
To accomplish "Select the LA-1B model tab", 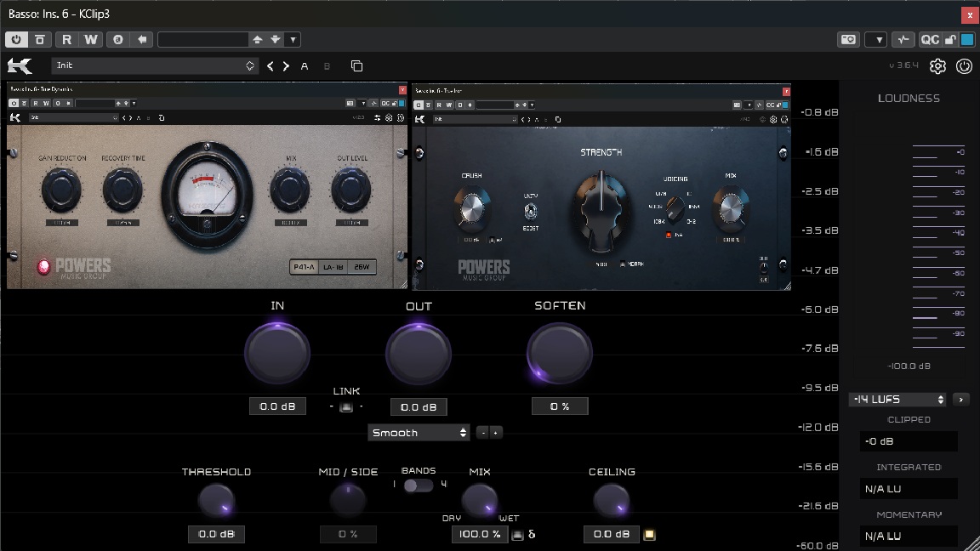I will [x=334, y=268].
